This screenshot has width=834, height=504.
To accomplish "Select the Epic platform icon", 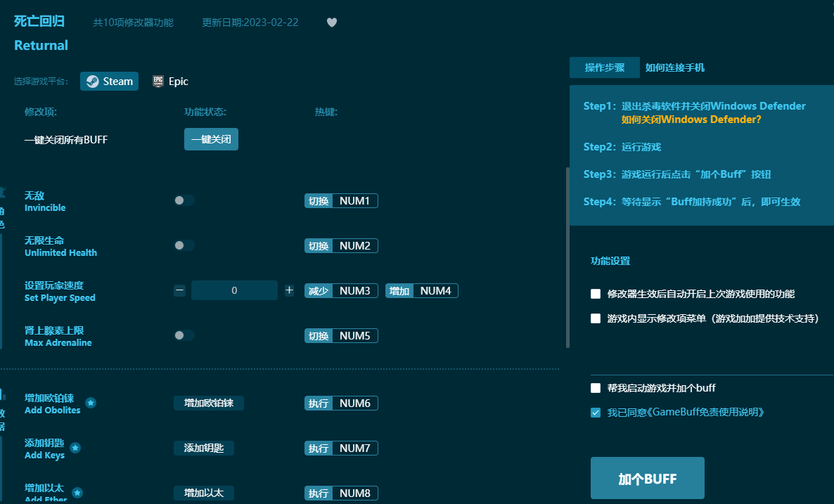I will pos(158,82).
